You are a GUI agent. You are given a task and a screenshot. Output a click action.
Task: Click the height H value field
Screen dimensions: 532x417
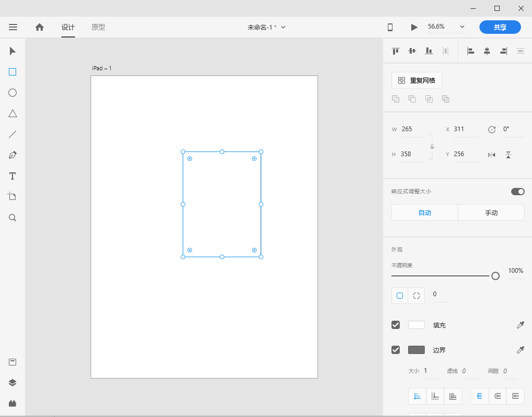pyautogui.click(x=412, y=155)
